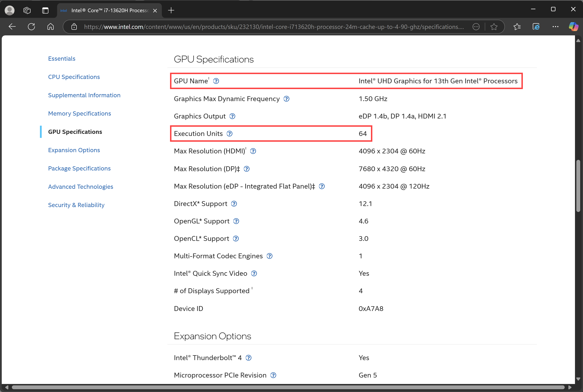Select the 4096 x 2304 @ 120Hz value
Screen dimensions: 583x392
pyautogui.click(x=394, y=186)
